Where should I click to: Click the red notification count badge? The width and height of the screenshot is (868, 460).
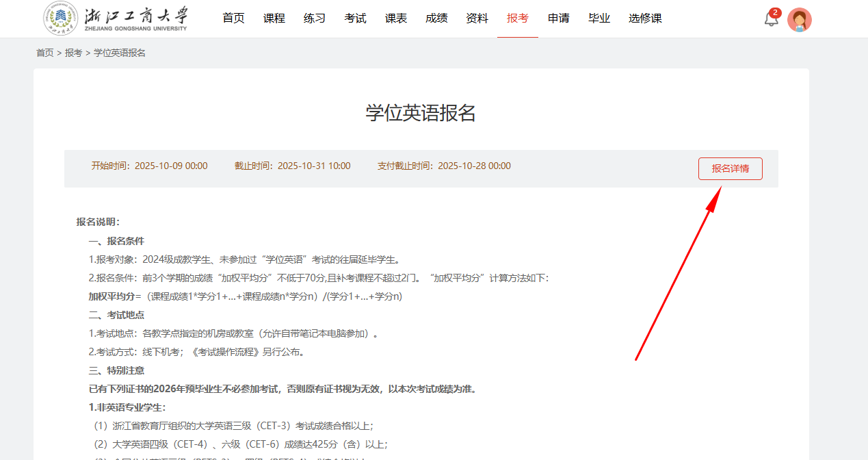(775, 12)
